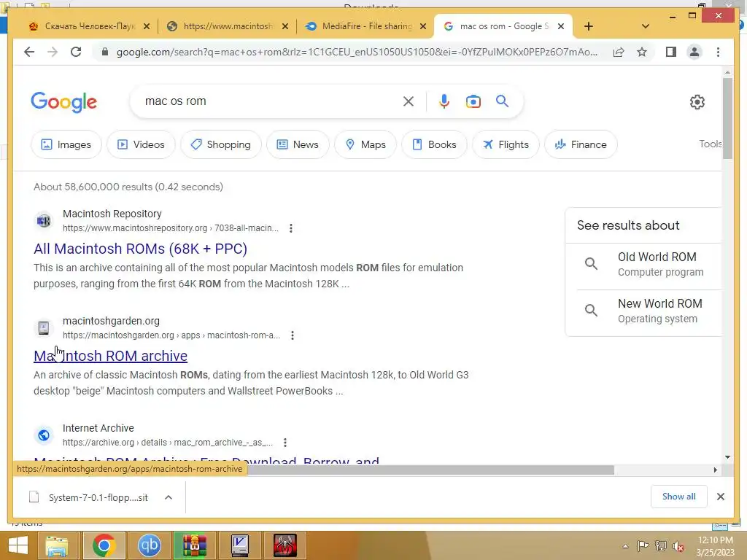This screenshot has width=747, height=560.
Task: Click the network tray icon
Action: pos(661,546)
